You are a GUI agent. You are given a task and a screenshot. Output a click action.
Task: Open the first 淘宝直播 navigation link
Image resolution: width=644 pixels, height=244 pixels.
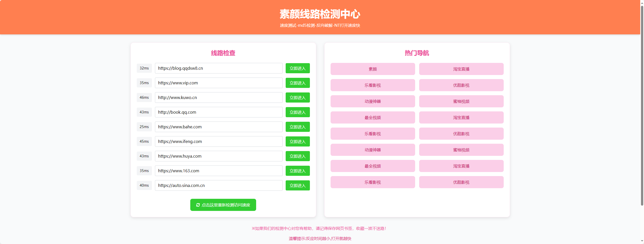(461, 69)
